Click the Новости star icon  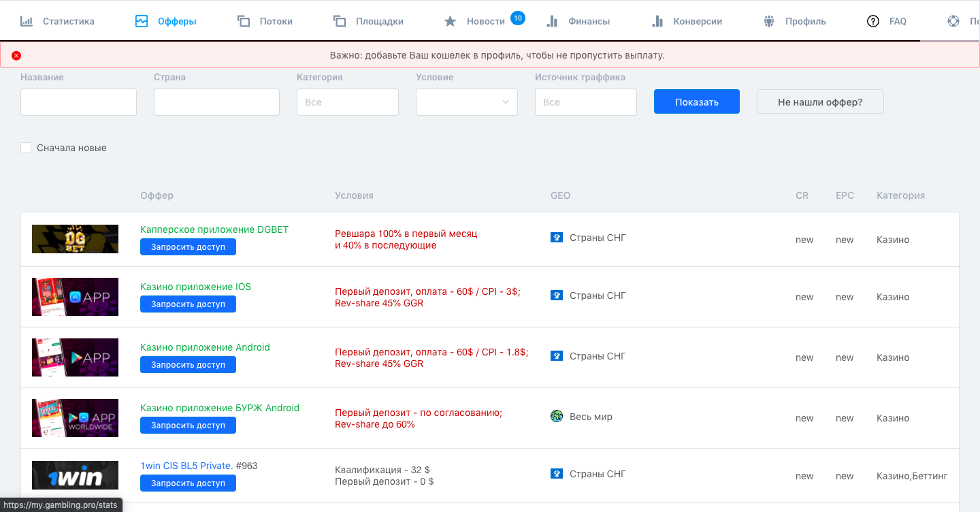coord(450,21)
